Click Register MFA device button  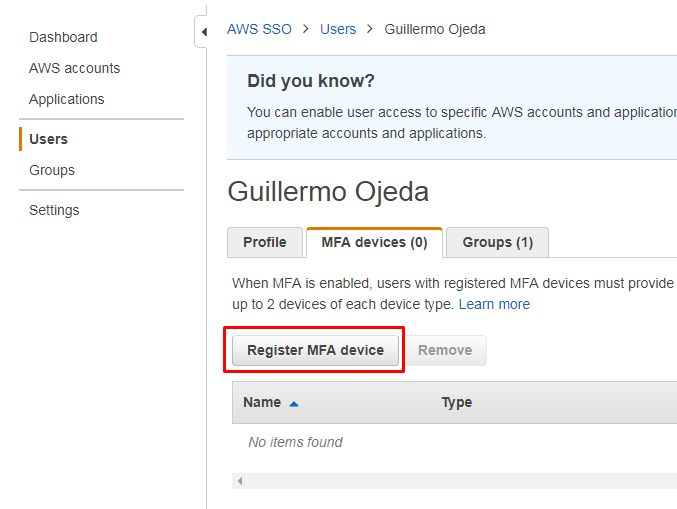315,350
